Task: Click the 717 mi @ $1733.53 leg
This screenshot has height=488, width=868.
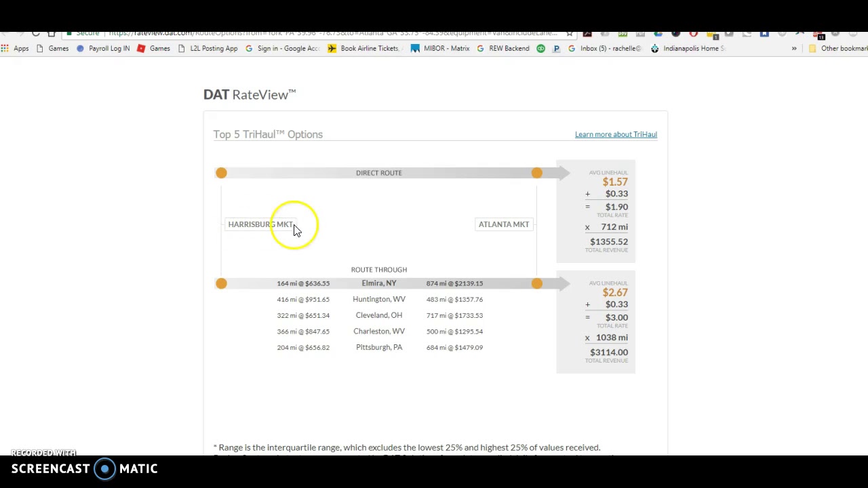Action: 454,315
